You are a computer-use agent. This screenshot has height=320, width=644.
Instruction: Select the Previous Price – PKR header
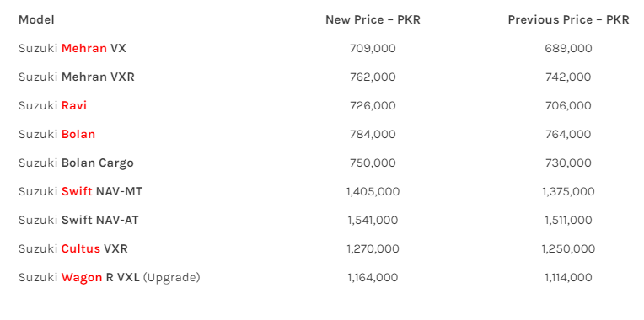click(568, 19)
